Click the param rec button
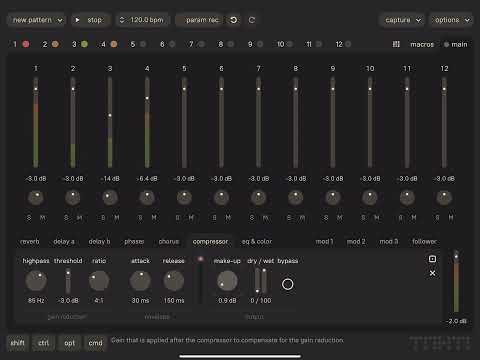 click(x=202, y=20)
